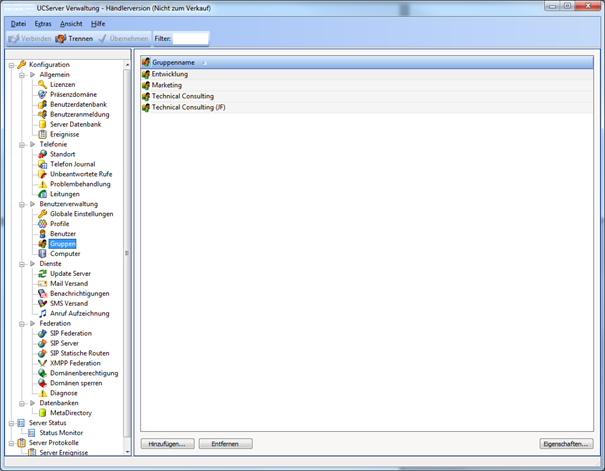Click the Mail Versand envelope icon

click(42, 284)
